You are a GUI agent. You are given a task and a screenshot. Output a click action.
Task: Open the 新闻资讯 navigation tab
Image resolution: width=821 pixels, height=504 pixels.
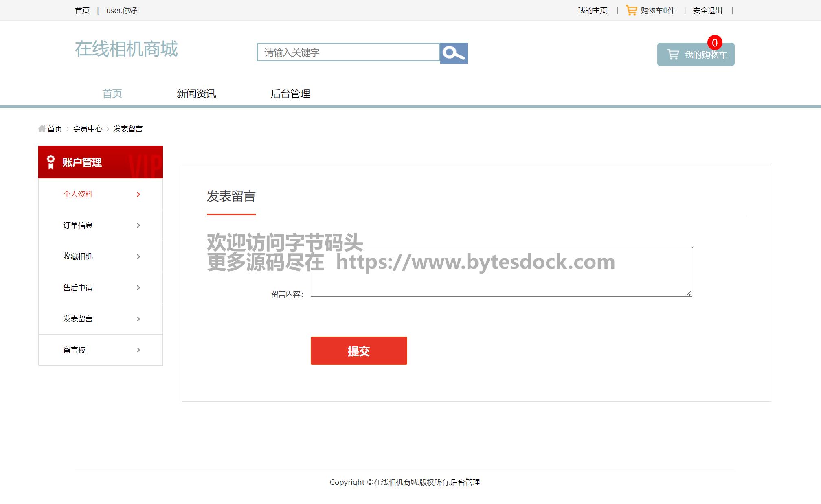196,94
